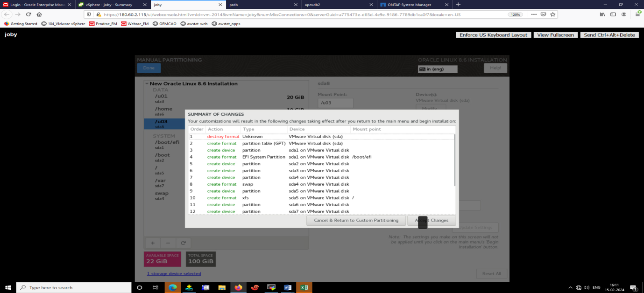Open a new browser tab
Image resolution: width=644 pixels, height=293 pixels.
pyautogui.click(x=458, y=4)
